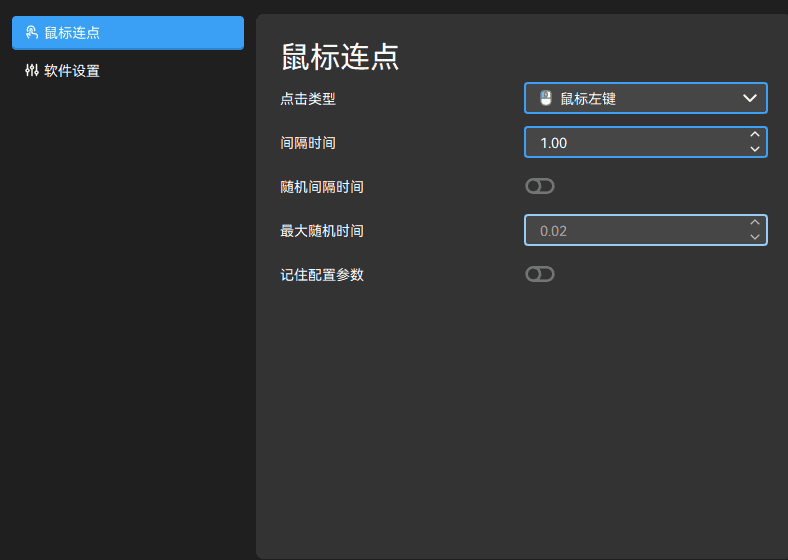Increase 间隔时间 with the up arrow
Image resolution: width=788 pixels, height=560 pixels.
pyautogui.click(x=754, y=135)
